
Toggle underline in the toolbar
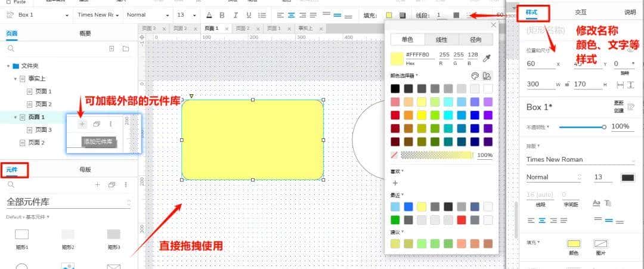(x=249, y=15)
